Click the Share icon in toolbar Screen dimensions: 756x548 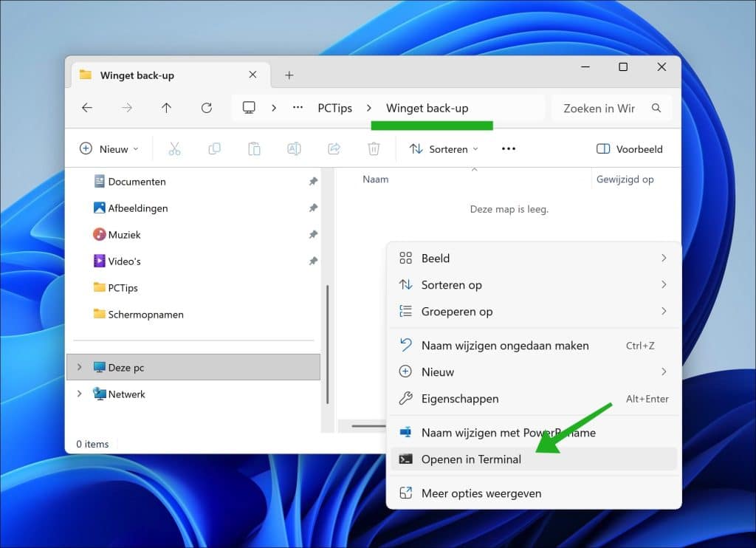click(334, 148)
